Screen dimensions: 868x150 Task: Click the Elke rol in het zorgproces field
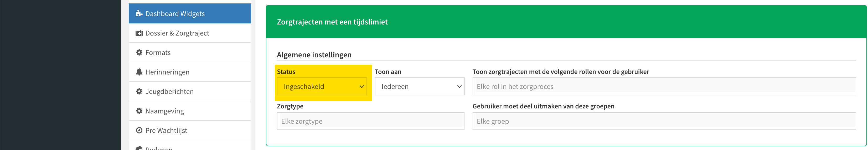[664, 87]
